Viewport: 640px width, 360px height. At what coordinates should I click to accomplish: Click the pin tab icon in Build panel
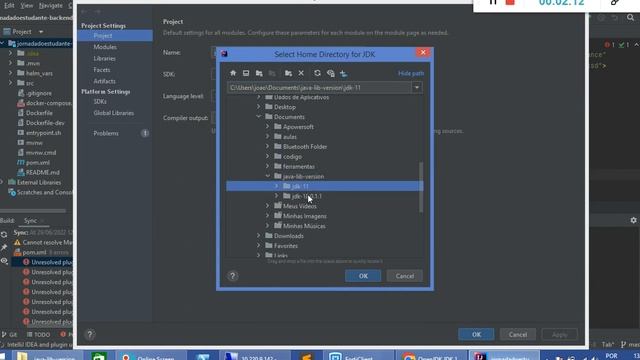coord(4,247)
